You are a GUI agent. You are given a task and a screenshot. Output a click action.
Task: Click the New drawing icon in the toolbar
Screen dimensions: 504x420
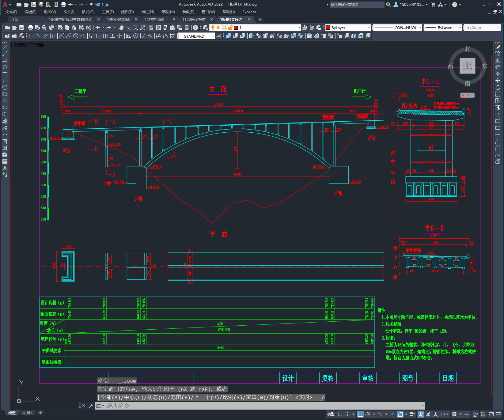(x=7, y=28)
